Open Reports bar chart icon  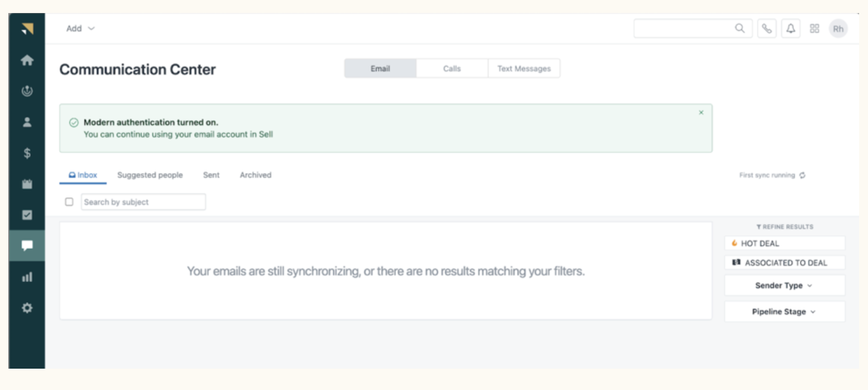coord(27,277)
